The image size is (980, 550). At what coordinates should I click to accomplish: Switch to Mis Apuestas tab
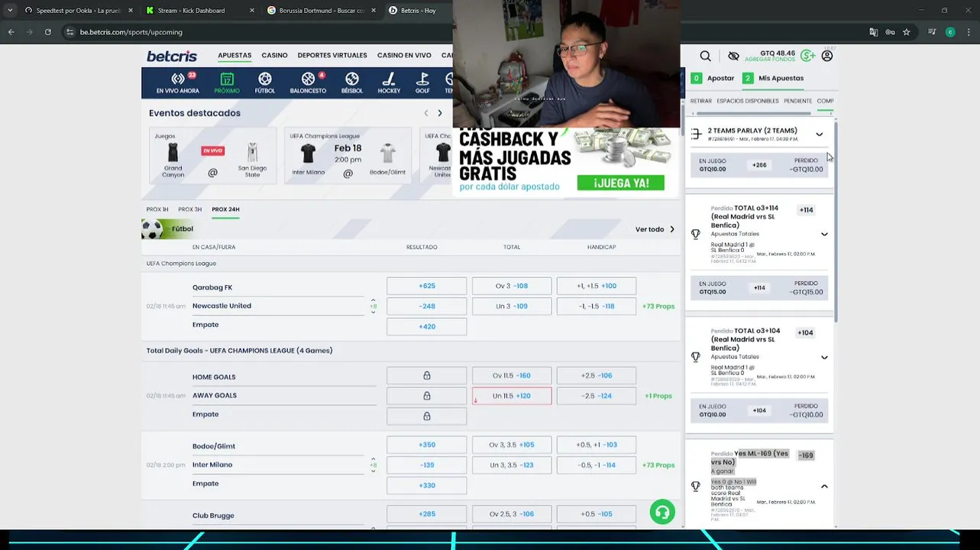coord(773,78)
